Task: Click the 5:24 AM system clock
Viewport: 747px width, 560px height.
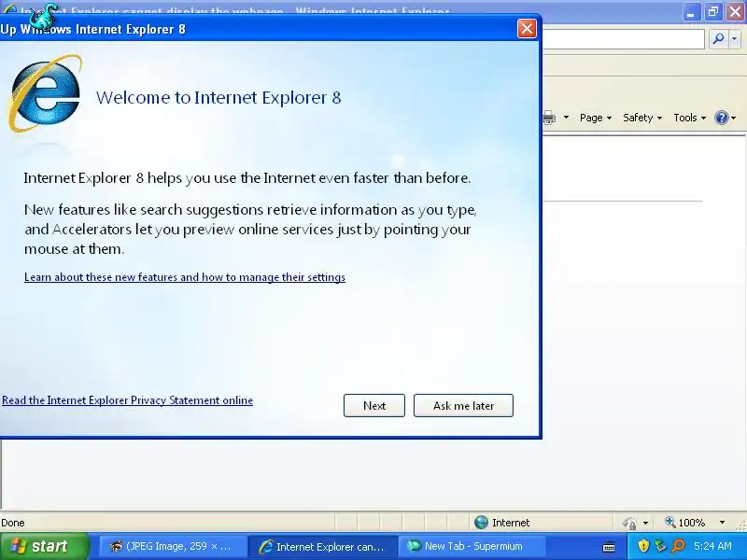Action: 712,546
